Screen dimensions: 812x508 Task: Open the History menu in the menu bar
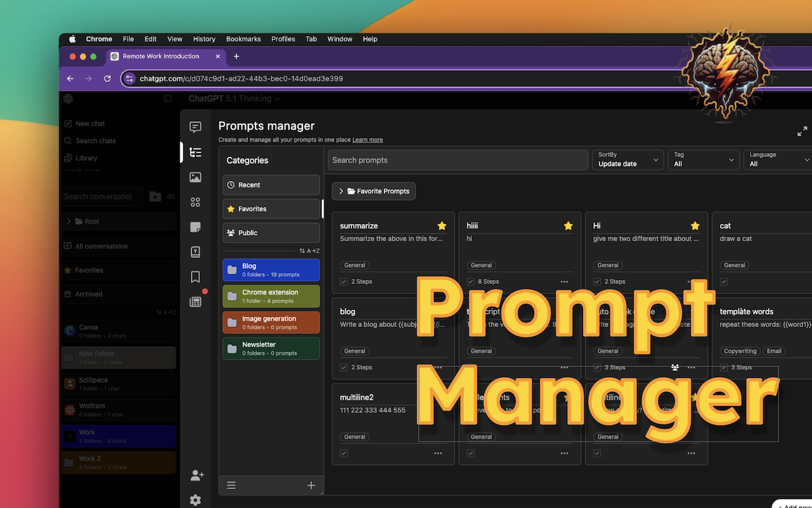[x=204, y=39]
